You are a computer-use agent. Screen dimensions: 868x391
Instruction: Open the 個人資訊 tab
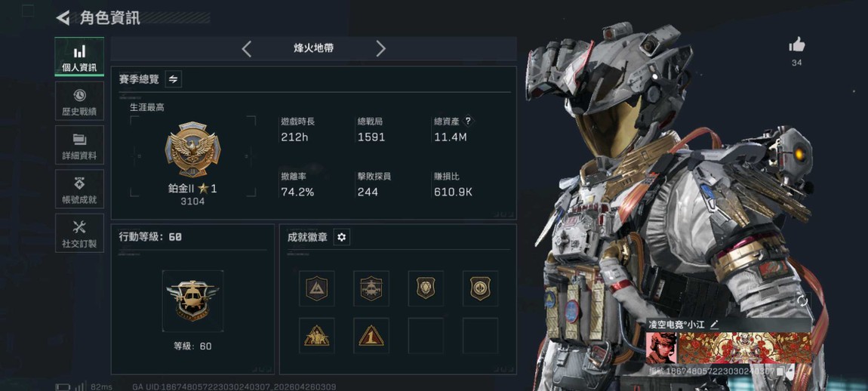point(79,57)
